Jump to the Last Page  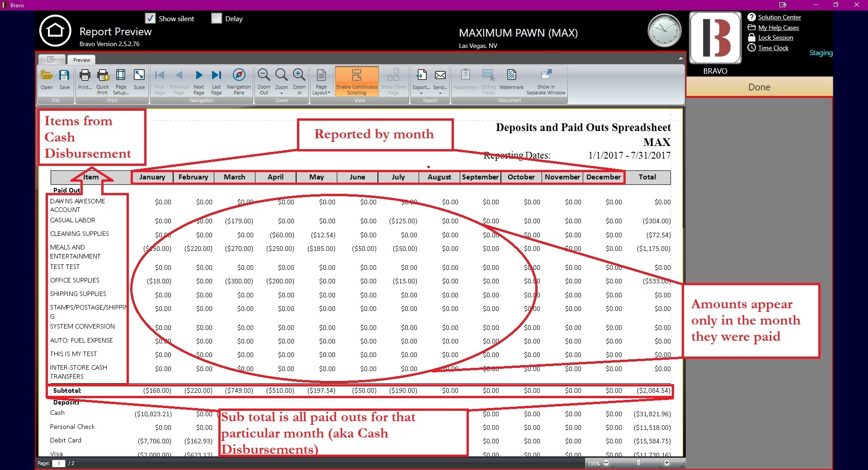point(217,81)
